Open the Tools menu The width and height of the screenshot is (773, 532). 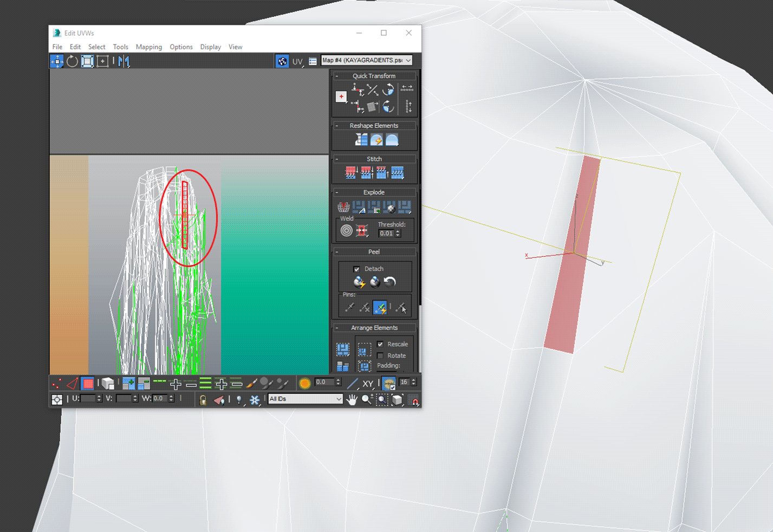[x=120, y=47]
